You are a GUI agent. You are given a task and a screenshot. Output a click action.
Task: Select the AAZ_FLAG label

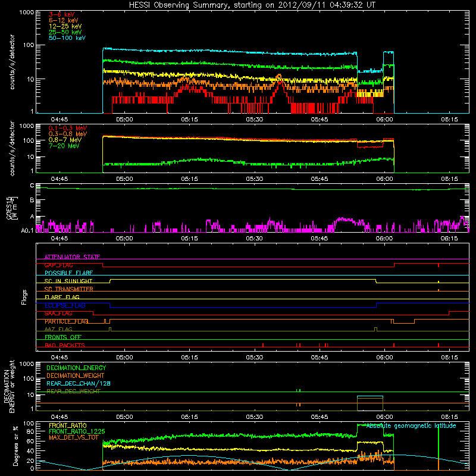(58, 330)
